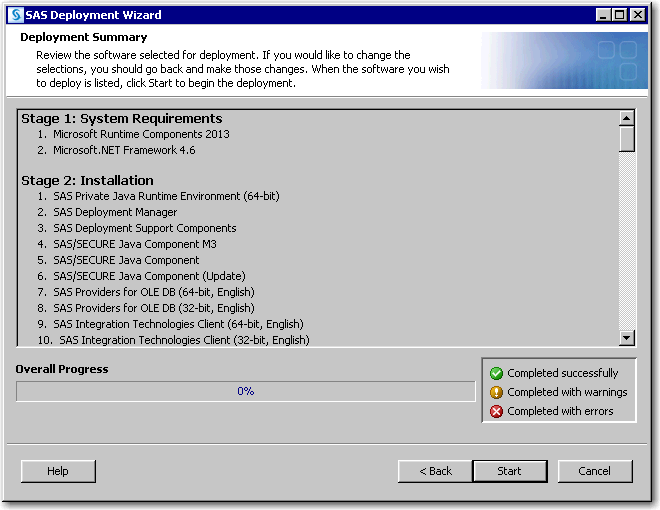The image size is (660, 510).
Task: Go back using the < Back button
Action: point(435,471)
